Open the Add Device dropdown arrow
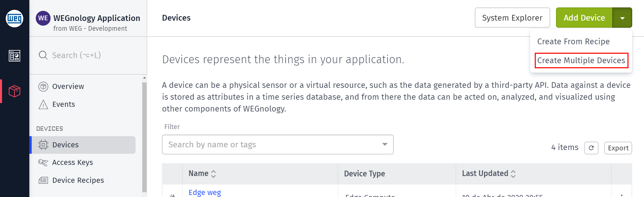644x197 pixels. (622, 18)
